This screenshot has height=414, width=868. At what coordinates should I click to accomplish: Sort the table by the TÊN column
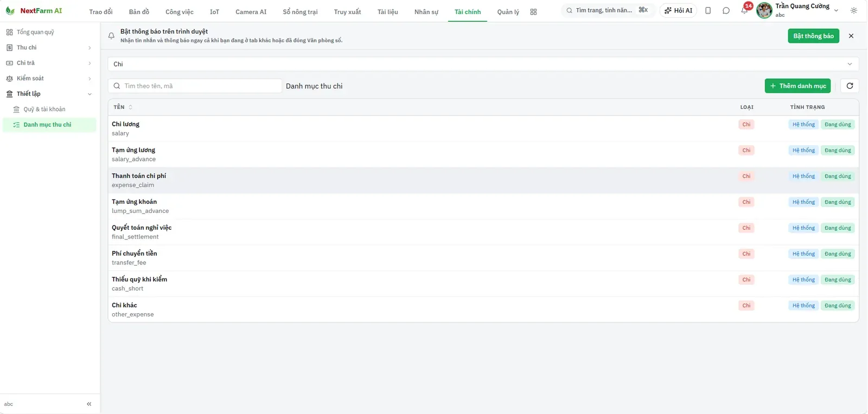[x=123, y=107]
